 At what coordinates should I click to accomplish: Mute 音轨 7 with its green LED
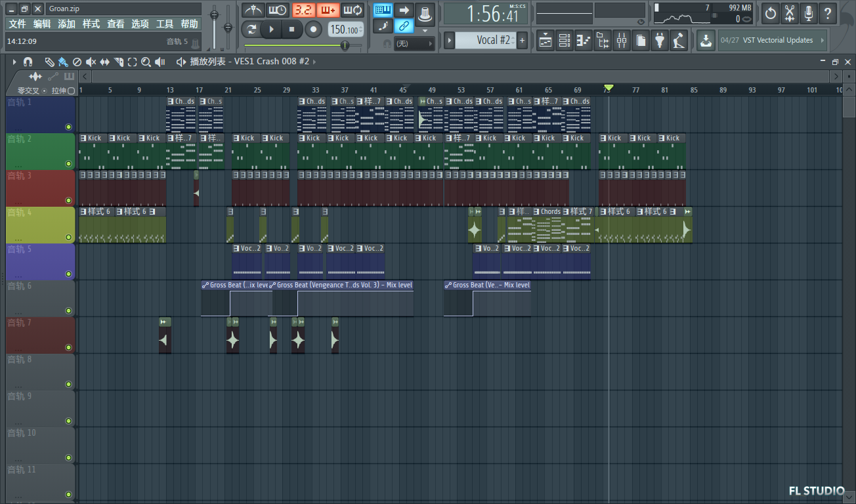[x=68, y=347]
